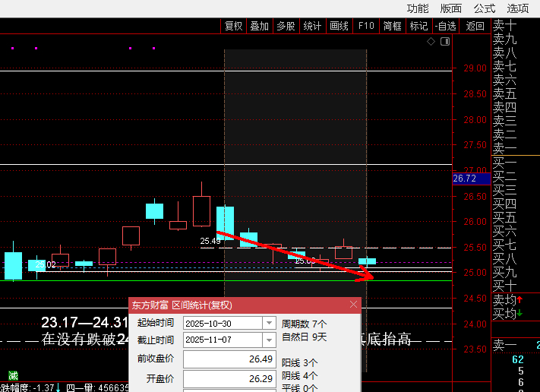The height and width of the screenshot is (392, 540).
Task: Click the -自选 button
Action: (446, 26)
